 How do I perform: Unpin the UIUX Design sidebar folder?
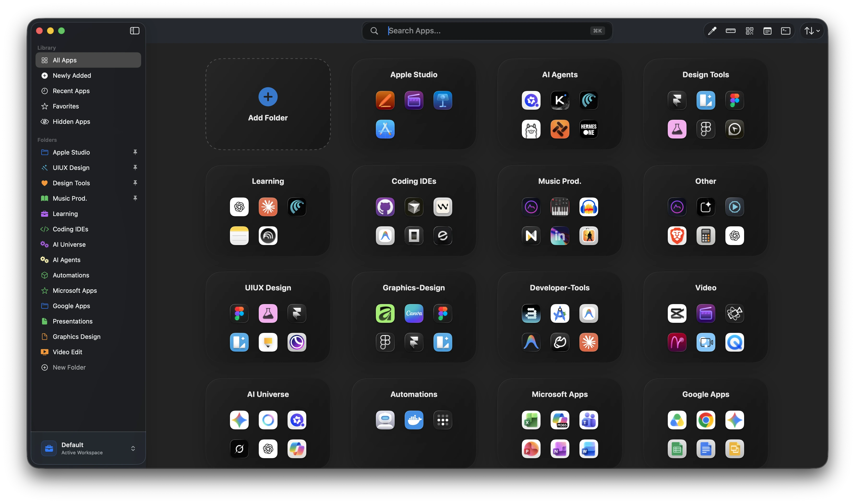tap(135, 168)
